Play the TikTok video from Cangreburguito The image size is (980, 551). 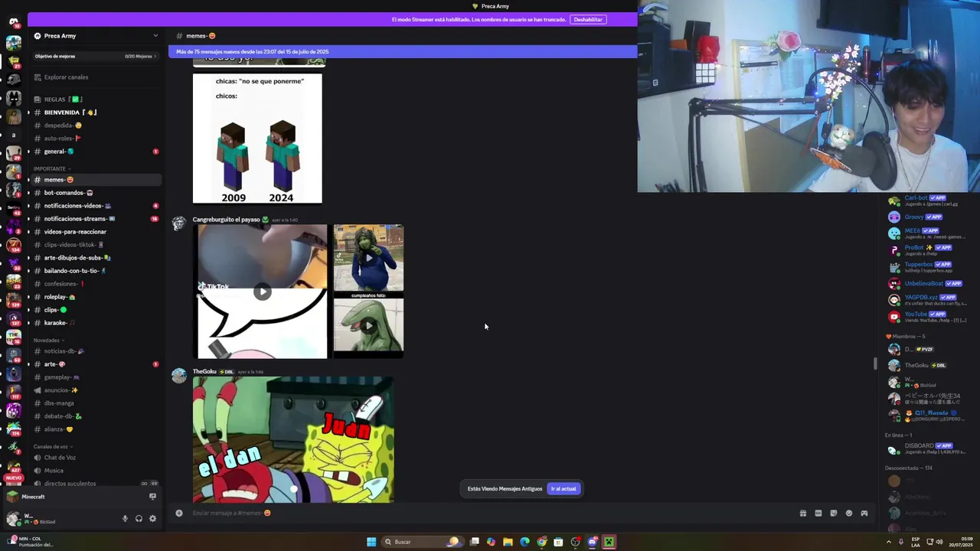point(262,292)
